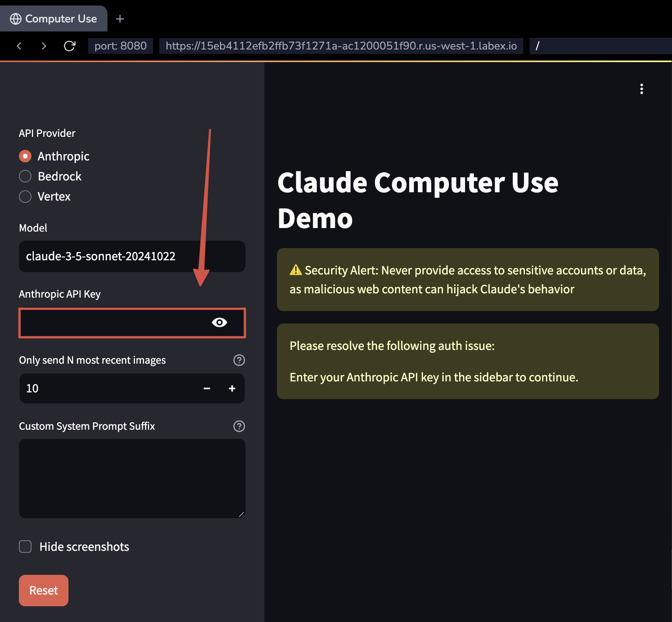Viewport: 672px width, 622px height.
Task: Reload the page with refresh icon
Action: pyautogui.click(x=70, y=46)
